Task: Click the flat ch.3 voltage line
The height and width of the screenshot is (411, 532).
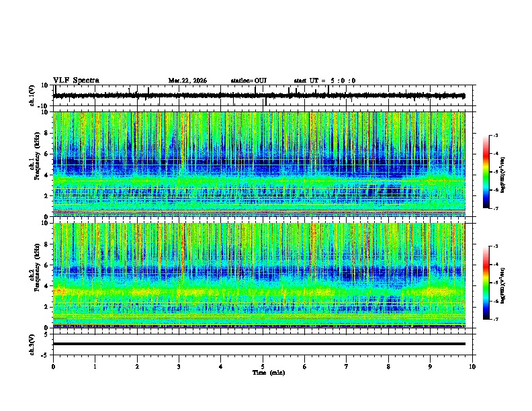Action: [x=259, y=344]
